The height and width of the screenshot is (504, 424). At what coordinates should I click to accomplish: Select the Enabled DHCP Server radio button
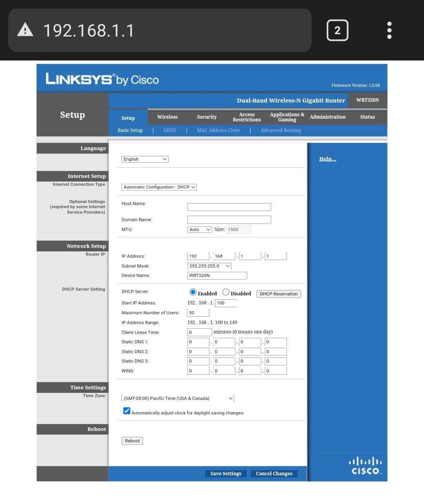[x=193, y=292]
